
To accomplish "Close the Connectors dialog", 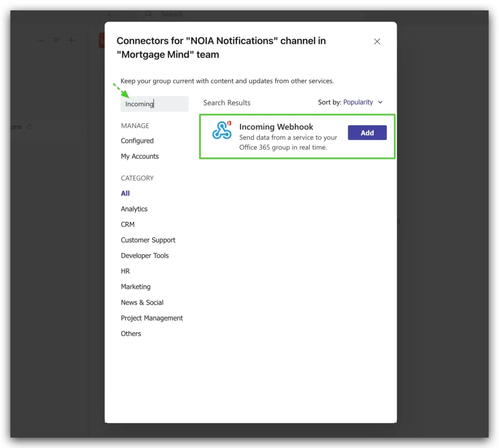I will (377, 41).
